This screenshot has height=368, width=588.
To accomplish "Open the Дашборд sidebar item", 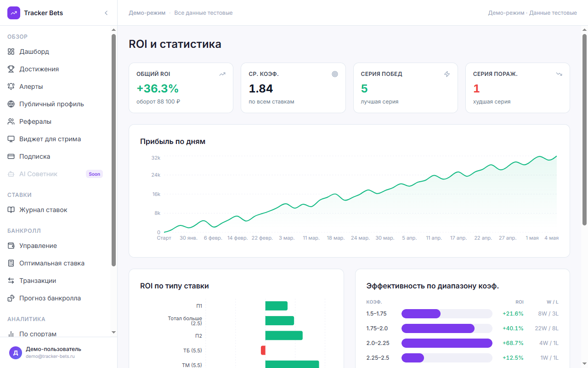I will (x=55, y=52).
